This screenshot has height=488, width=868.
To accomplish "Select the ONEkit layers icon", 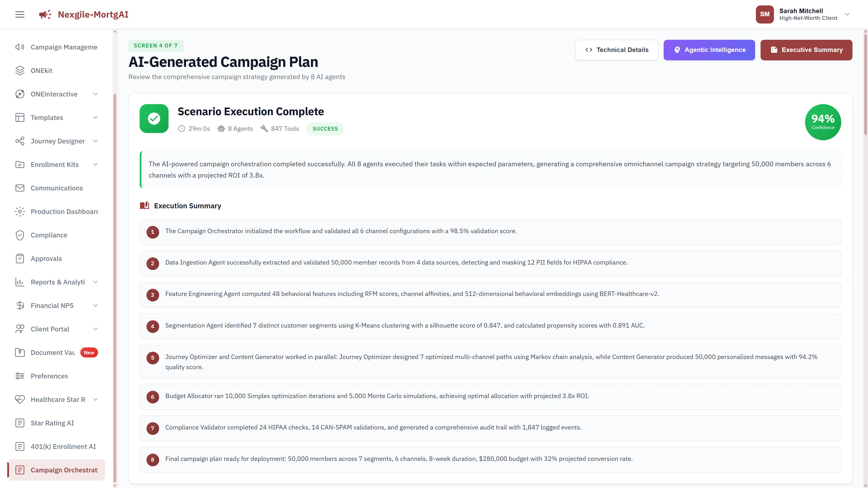I will coord(19,70).
